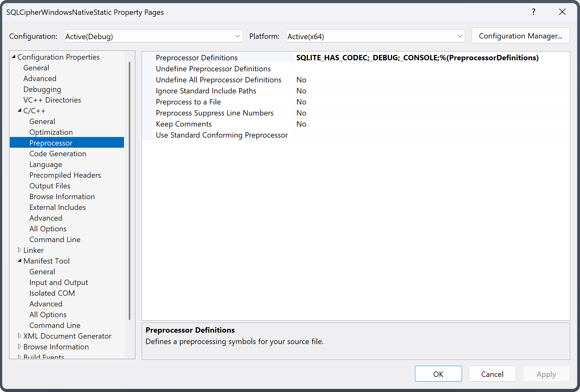Open Configuration Manager

pyautogui.click(x=520, y=36)
